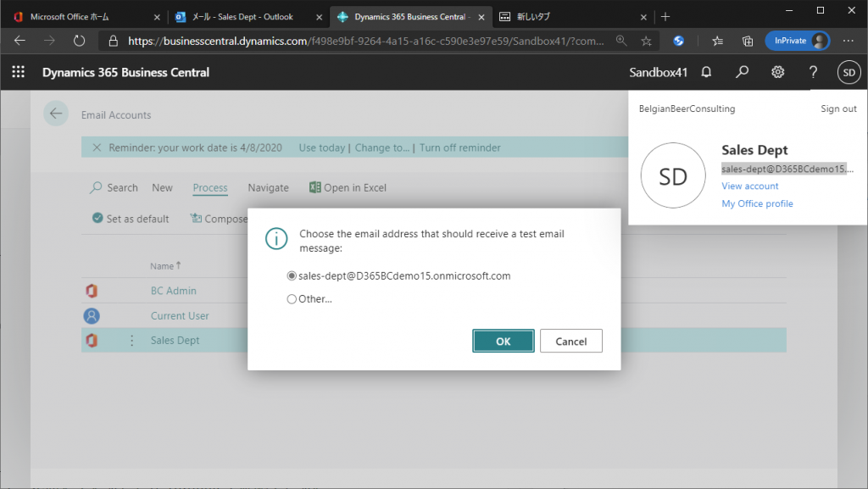The width and height of the screenshot is (868, 489).
Task: Click the Sales Dept row Office icon
Action: coord(92,340)
